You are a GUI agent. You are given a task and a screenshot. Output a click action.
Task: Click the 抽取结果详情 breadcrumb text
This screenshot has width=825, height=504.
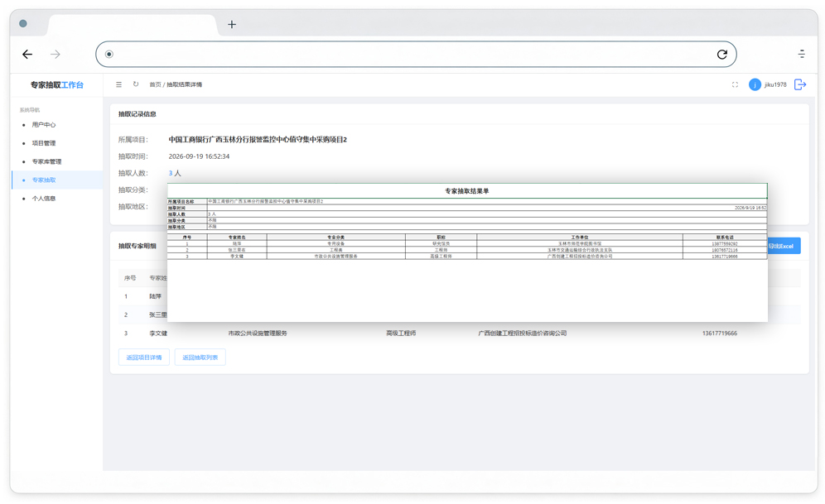click(x=185, y=84)
